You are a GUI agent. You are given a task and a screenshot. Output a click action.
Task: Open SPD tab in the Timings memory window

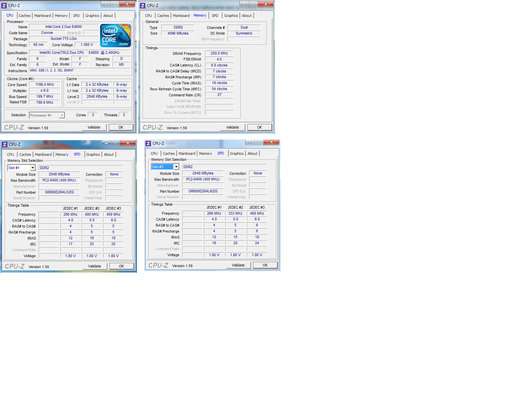coord(215,16)
